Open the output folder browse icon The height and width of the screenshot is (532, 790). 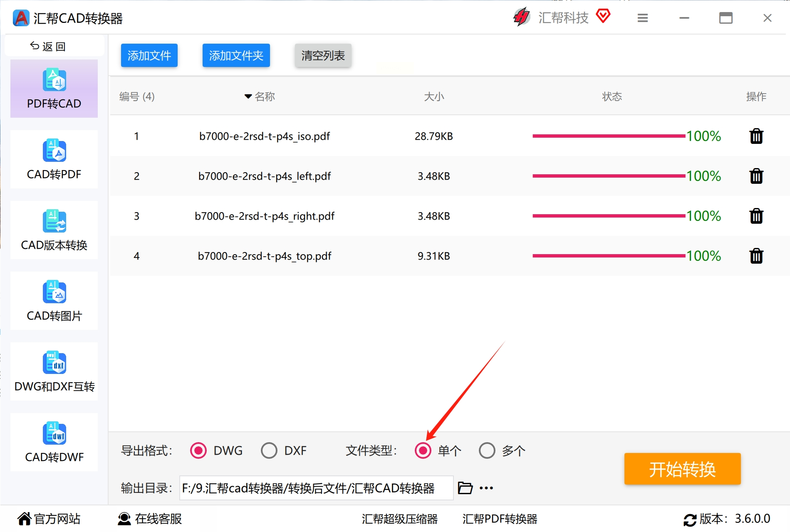[465, 487]
